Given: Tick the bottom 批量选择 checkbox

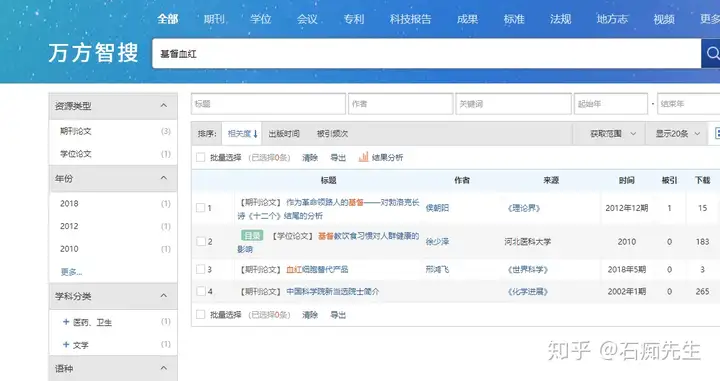Looking at the screenshot, I should (200, 314).
